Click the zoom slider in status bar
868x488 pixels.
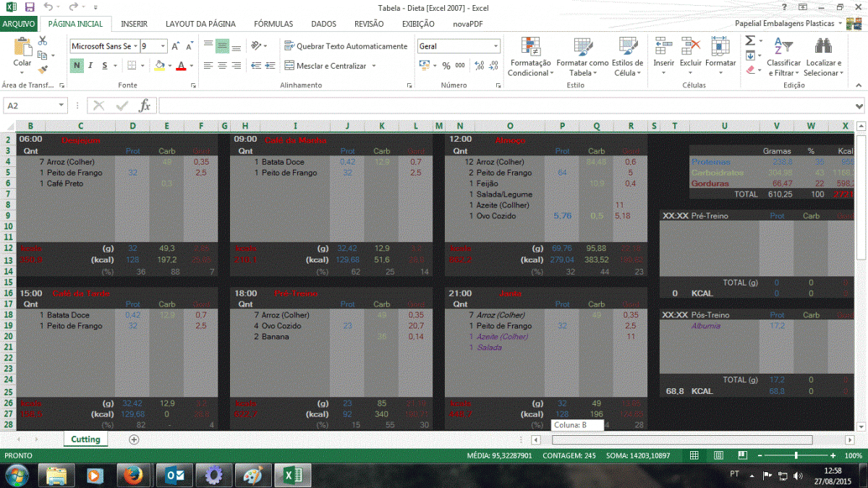click(x=796, y=455)
